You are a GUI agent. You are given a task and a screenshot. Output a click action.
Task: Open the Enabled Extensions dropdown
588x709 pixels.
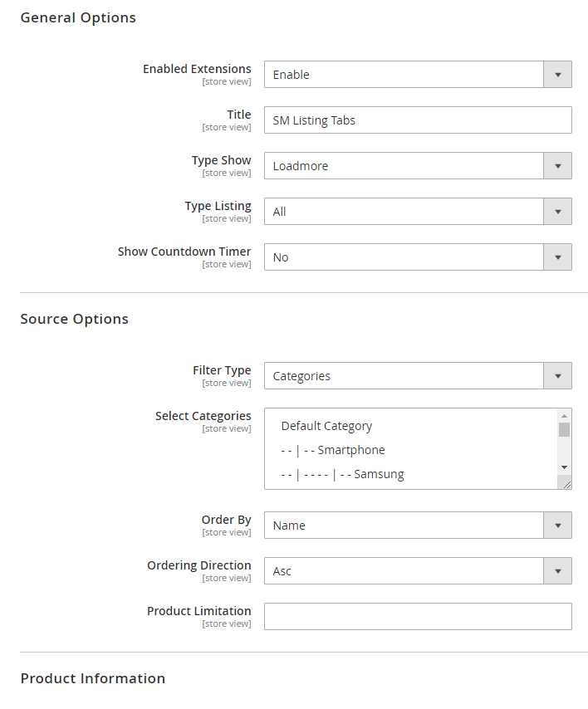pyautogui.click(x=417, y=75)
